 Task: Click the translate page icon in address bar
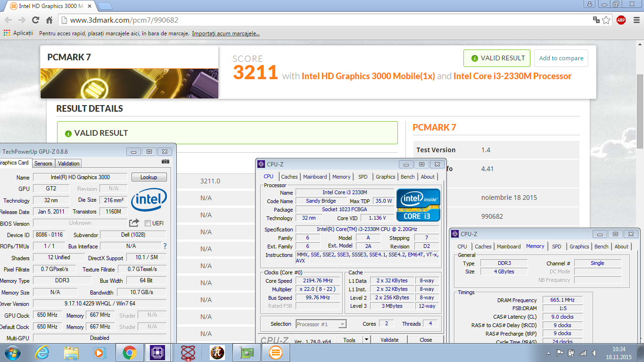(596, 20)
